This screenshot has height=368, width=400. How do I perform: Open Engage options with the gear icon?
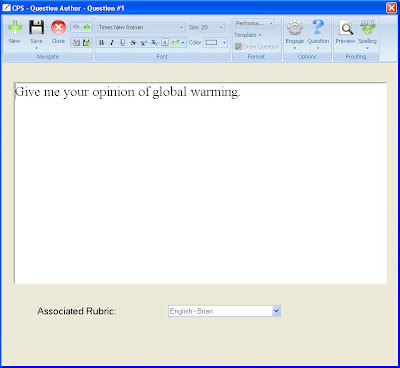(295, 28)
